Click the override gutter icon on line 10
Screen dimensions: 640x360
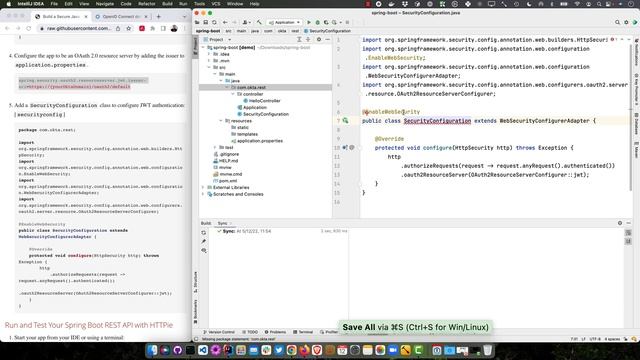click(345, 147)
